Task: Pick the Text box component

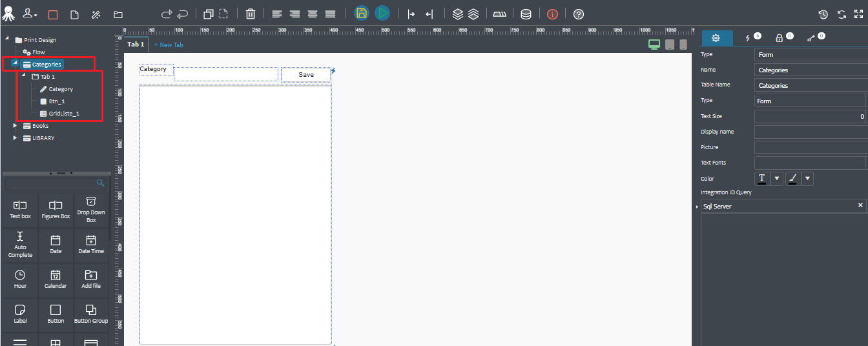Action: [x=20, y=210]
